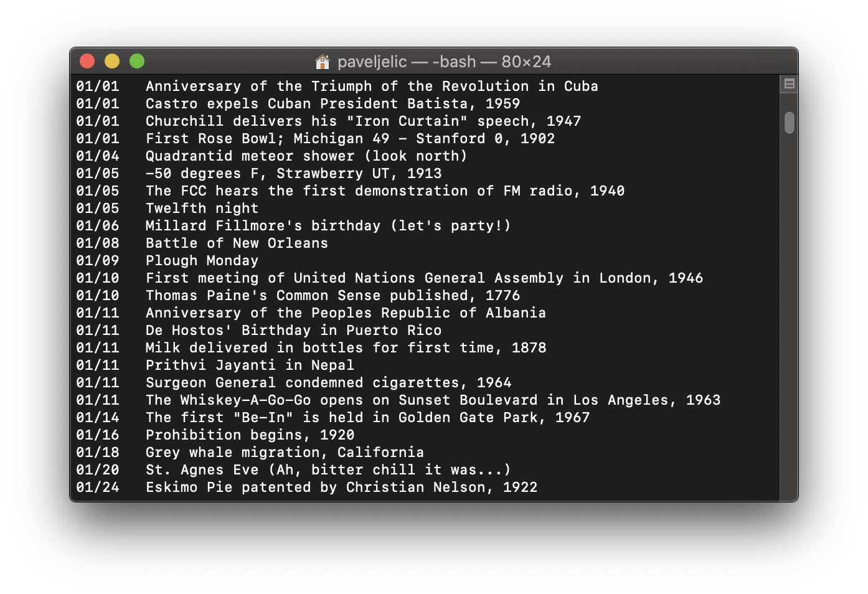Click the "Battle of New Orleans" line
Screen dimensions: 868x594
[237, 243]
